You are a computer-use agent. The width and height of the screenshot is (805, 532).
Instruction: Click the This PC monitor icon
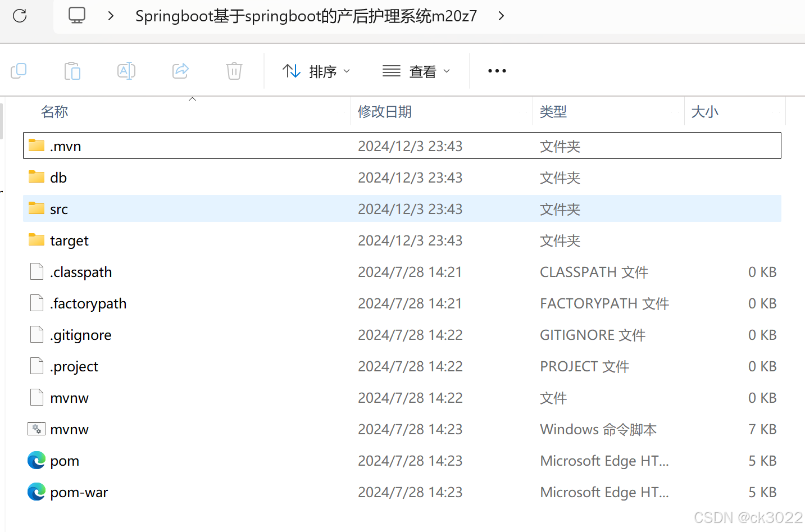(77, 15)
